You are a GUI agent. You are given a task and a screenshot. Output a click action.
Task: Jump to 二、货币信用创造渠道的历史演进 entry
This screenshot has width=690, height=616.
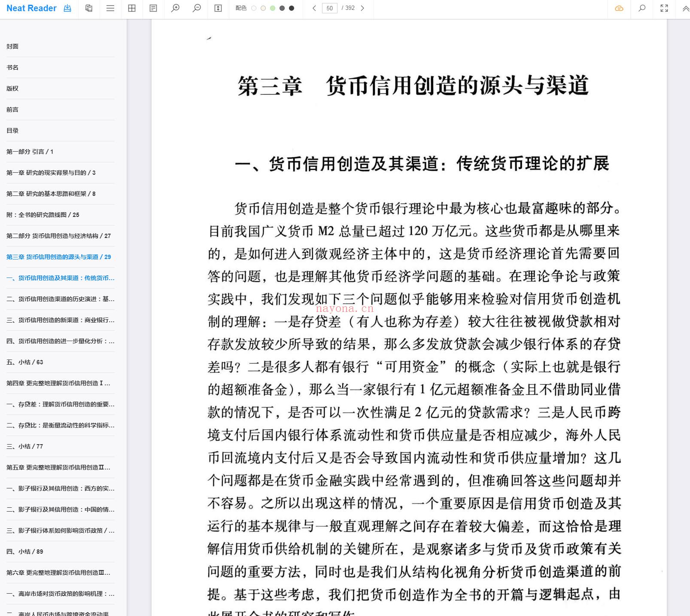click(x=61, y=299)
